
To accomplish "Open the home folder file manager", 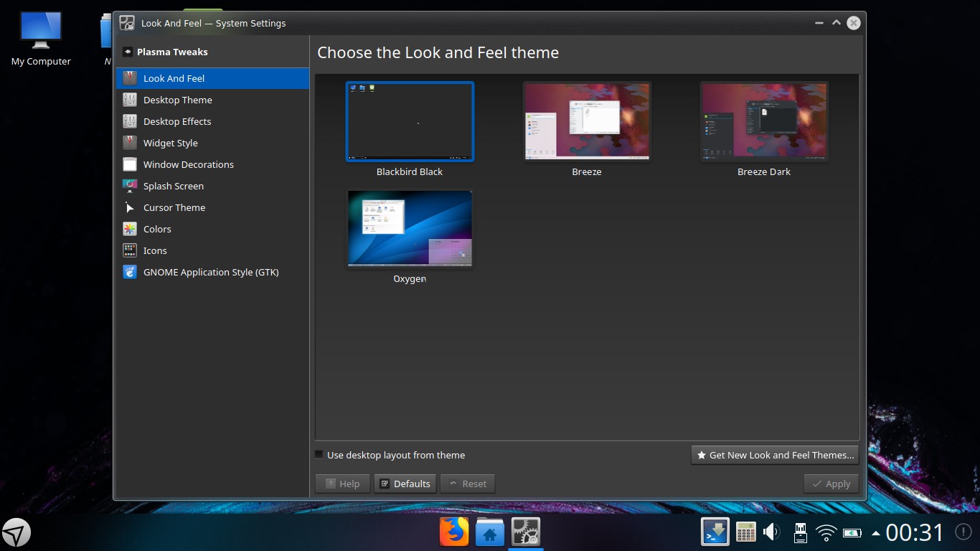I will tap(490, 532).
